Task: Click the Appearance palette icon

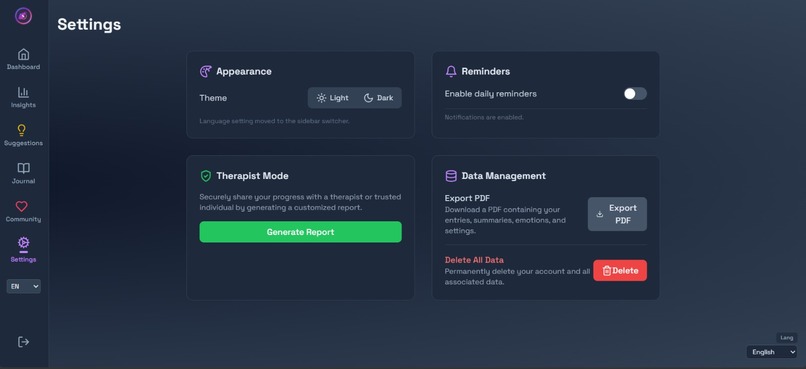Action: point(206,71)
